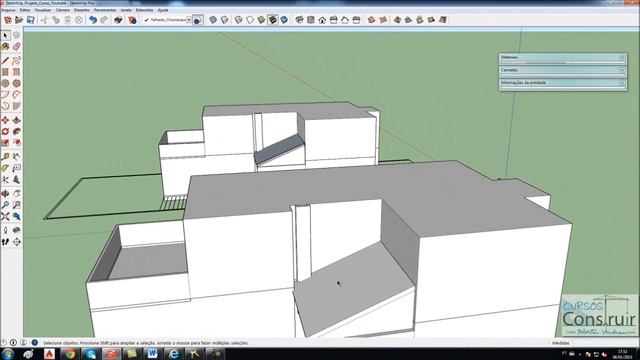Open the Janela menu
Image resolution: width=640 pixels, height=360 pixels.
127,10
